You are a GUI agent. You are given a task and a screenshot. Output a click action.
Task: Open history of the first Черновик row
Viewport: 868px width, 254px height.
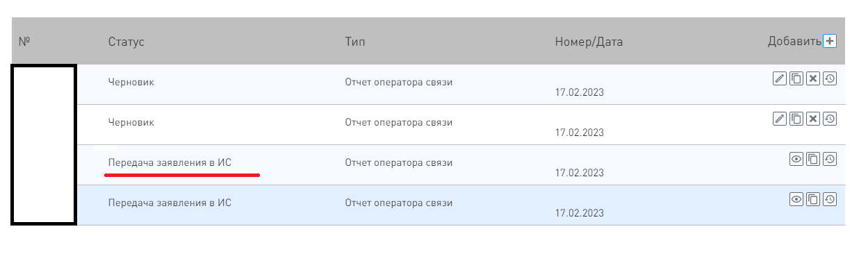click(x=830, y=78)
